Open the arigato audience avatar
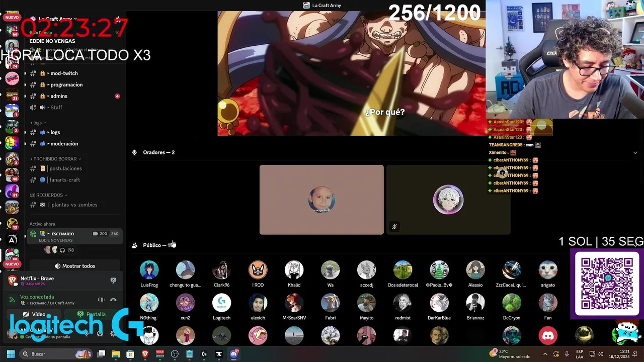Image resolution: width=644 pixels, height=362 pixels. click(x=547, y=270)
